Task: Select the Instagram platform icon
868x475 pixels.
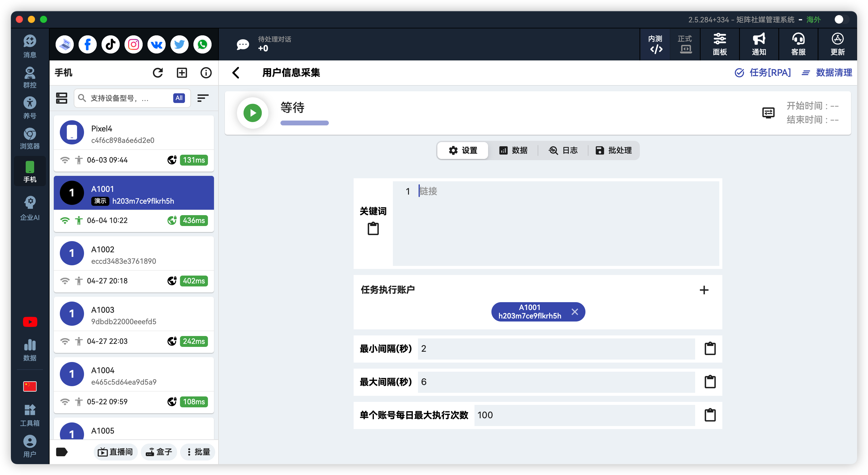Action: (134, 44)
